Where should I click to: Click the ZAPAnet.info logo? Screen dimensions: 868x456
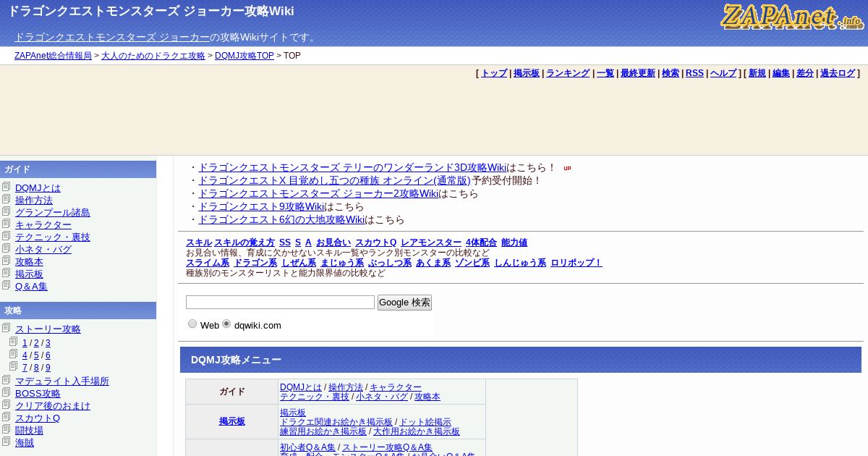[x=792, y=17]
